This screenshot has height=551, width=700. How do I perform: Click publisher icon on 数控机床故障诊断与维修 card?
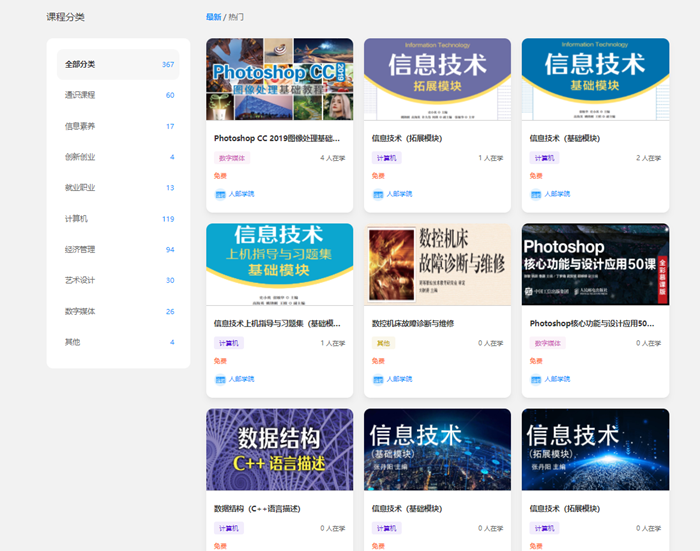click(378, 380)
